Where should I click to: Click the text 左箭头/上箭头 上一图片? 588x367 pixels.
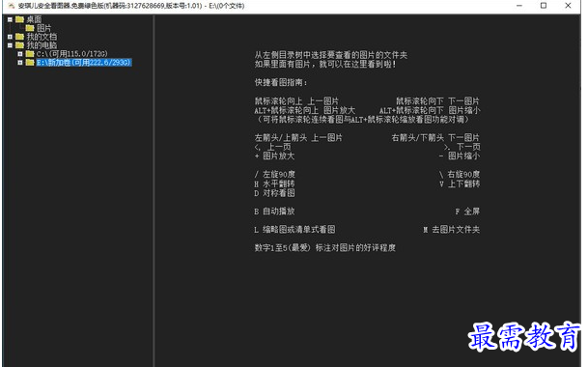click(x=298, y=138)
